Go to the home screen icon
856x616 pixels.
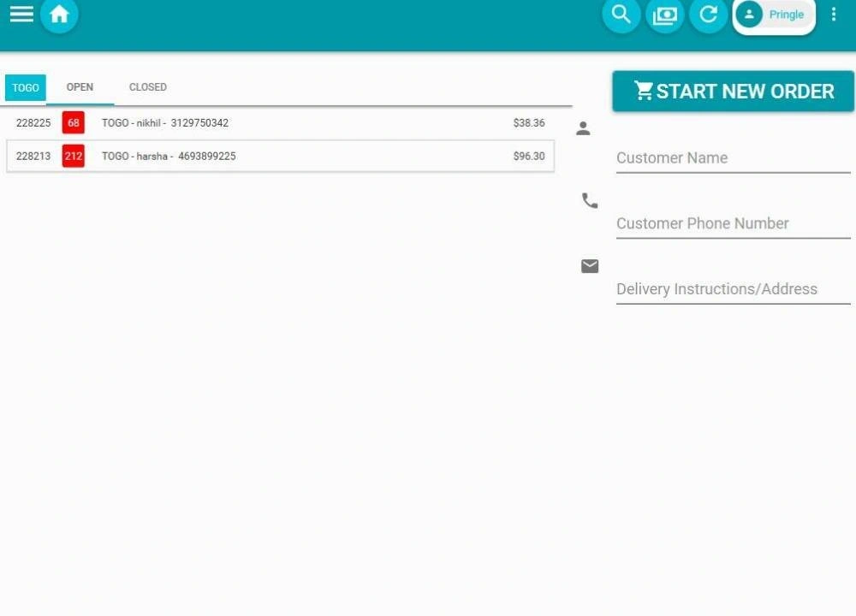[x=59, y=15]
